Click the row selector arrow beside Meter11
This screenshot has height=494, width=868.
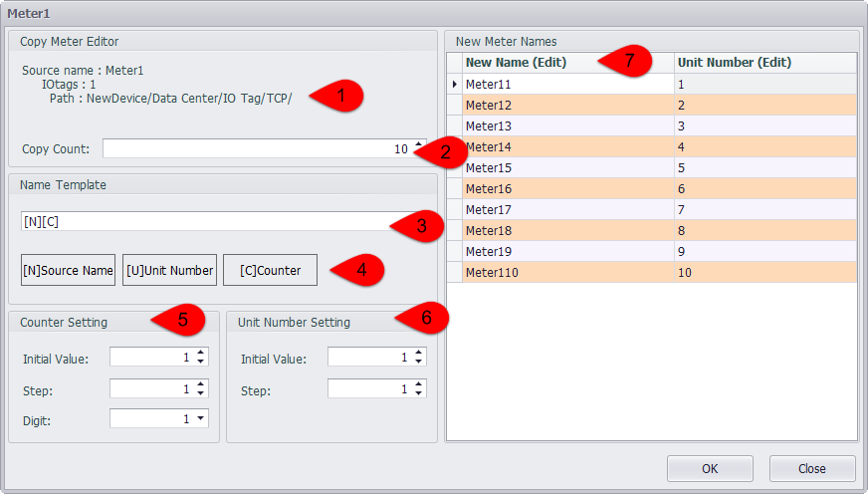click(x=455, y=85)
